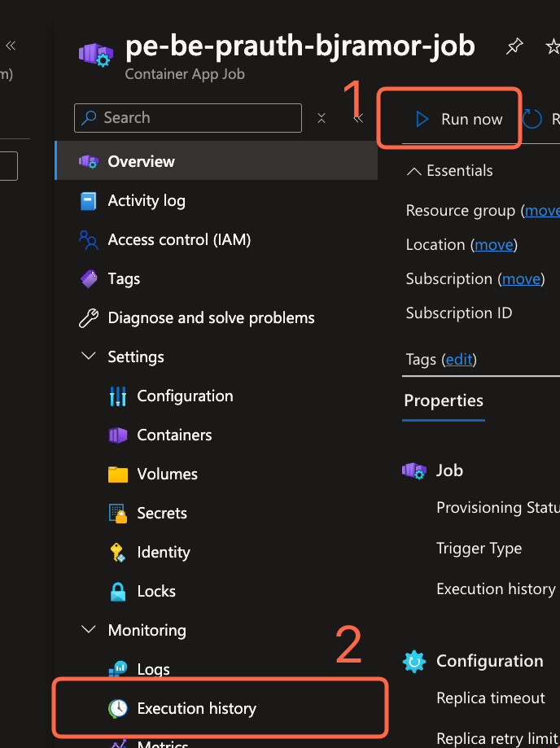Click the search magnifier icon
This screenshot has width=560, height=748.
coord(89,118)
